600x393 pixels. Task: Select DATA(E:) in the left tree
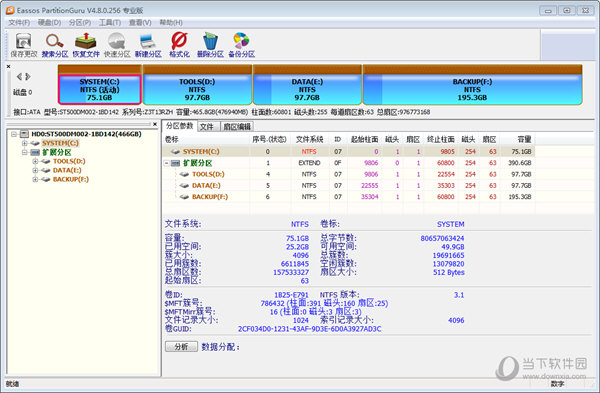67,170
